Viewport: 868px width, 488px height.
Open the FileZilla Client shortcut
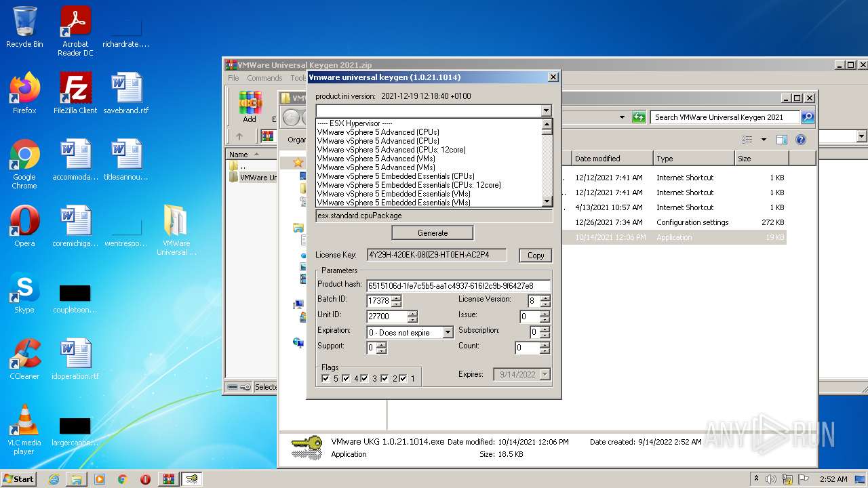(75, 94)
